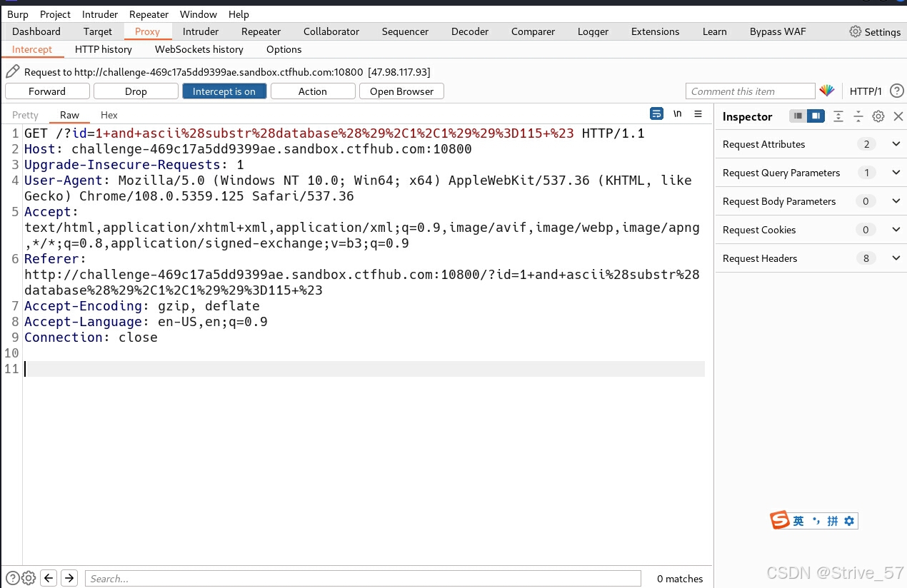Expand Request Query Parameters section
Viewport: 907px width, 588px height.
pos(896,173)
